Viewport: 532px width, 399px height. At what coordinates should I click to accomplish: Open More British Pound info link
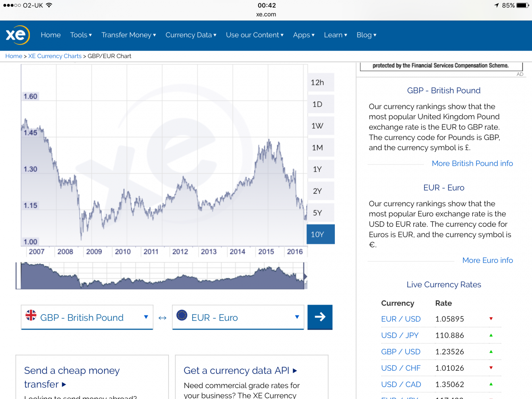coord(472,163)
